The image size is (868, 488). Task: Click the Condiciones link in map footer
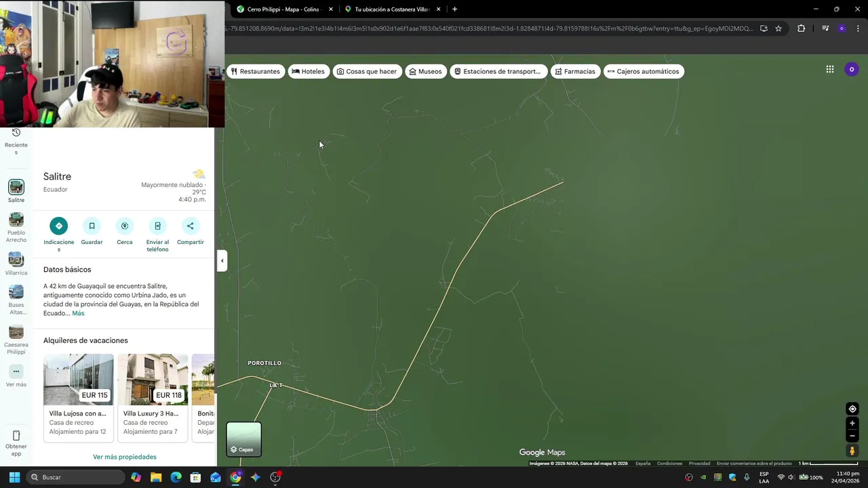669,464
